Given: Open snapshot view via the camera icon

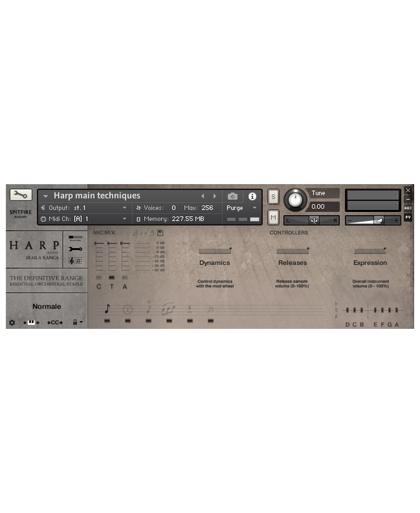Looking at the screenshot, I should (x=233, y=196).
